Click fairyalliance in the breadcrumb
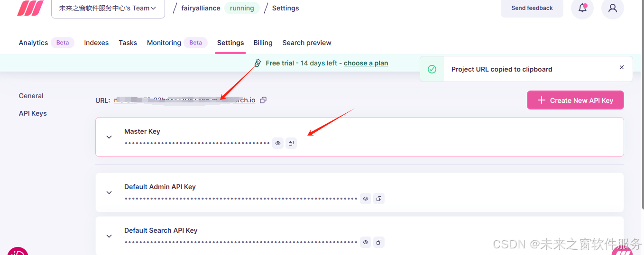This screenshot has width=644, height=255. pos(201,8)
